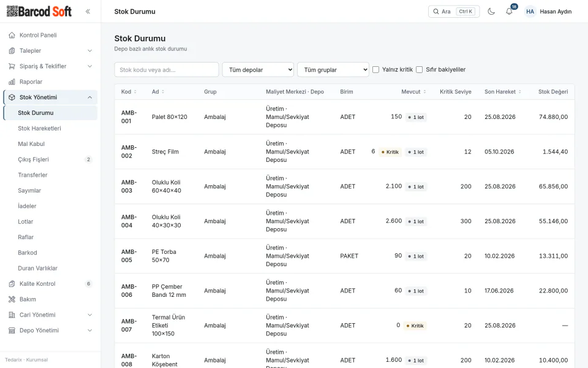The width and height of the screenshot is (588, 368).
Task: Click the stock code or name search field
Action: (167, 69)
